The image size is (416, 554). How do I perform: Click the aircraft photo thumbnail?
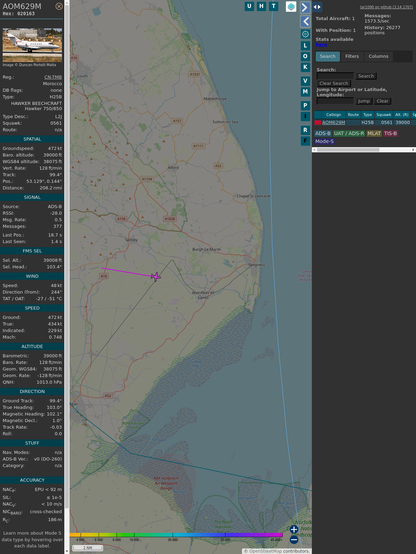[x=32, y=45]
